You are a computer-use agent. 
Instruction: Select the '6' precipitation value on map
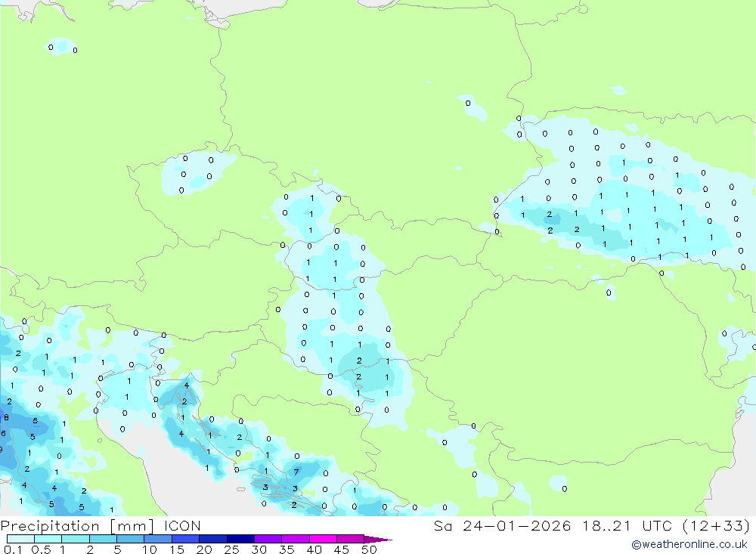pyautogui.click(x=3, y=434)
